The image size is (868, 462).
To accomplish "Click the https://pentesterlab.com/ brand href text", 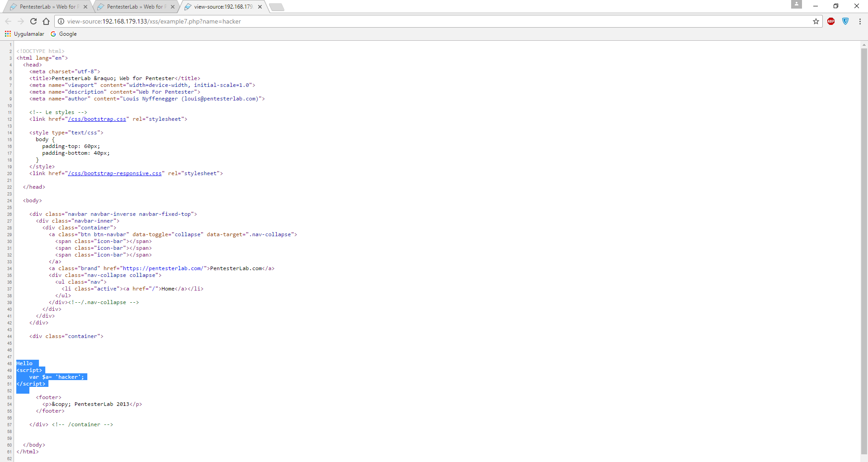I will click(163, 268).
